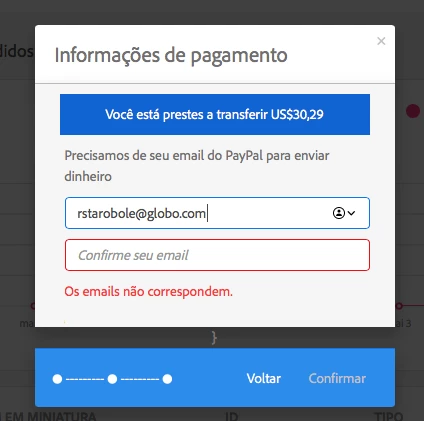The image size is (424, 421).
Task: Select the middle step indicator dot
Action: coord(112,379)
